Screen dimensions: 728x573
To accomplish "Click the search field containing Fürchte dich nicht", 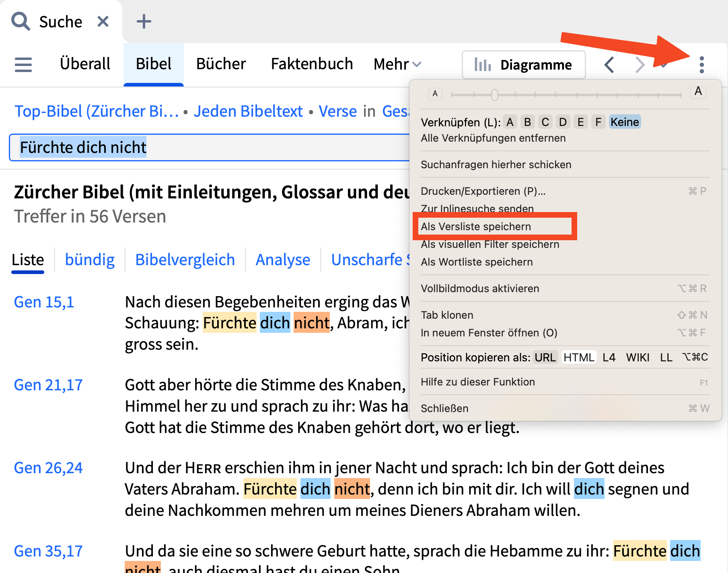I will [x=209, y=147].
